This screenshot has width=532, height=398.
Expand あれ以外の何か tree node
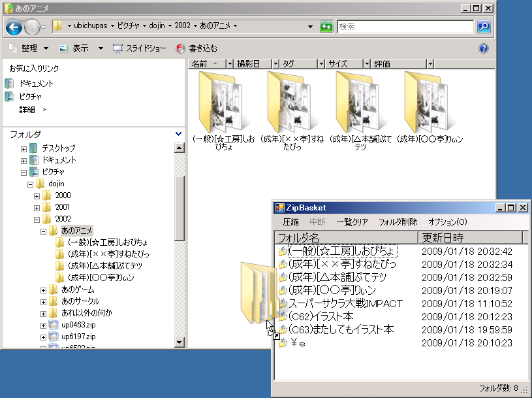pyautogui.click(x=43, y=314)
